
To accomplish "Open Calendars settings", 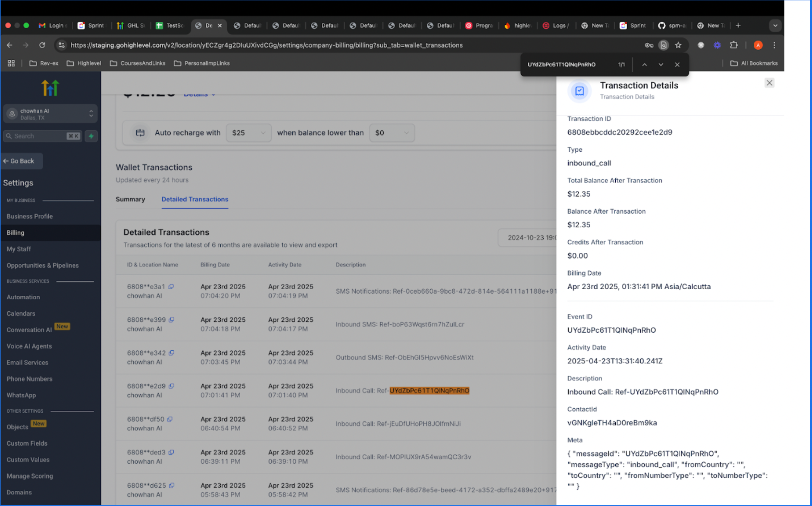I will coord(21,314).
